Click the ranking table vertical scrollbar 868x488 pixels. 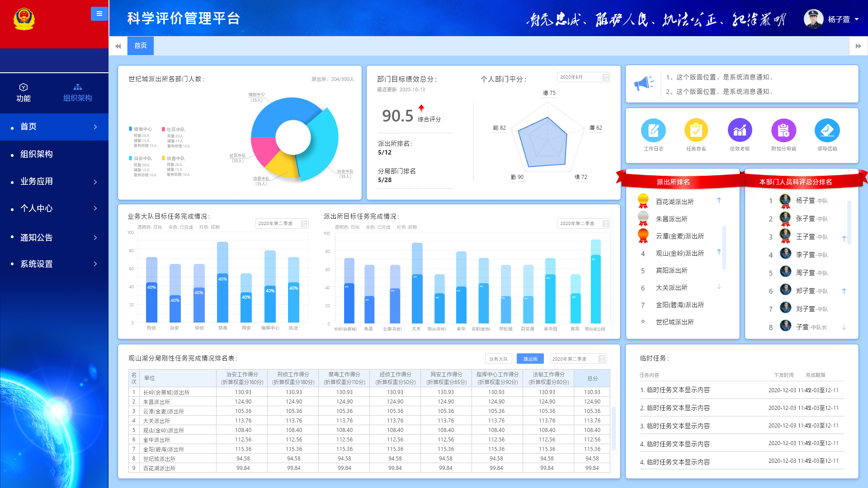pos(613,428)
